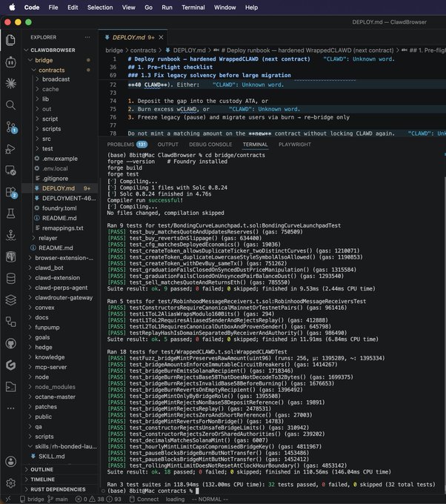Open the anchor icon view in activity bar

click(x=10, y=235)
